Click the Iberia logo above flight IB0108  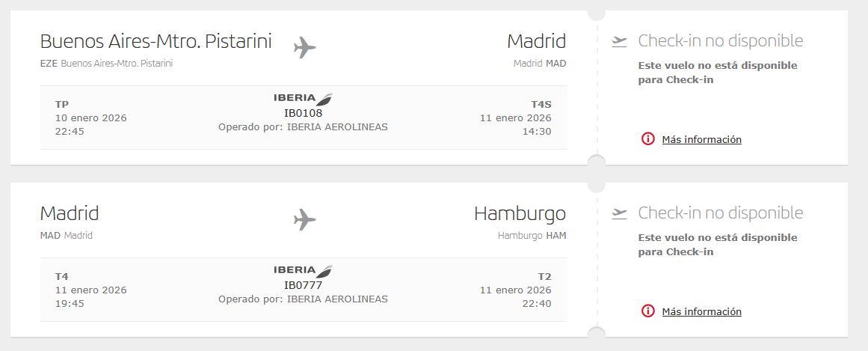(x=303, y=98)
